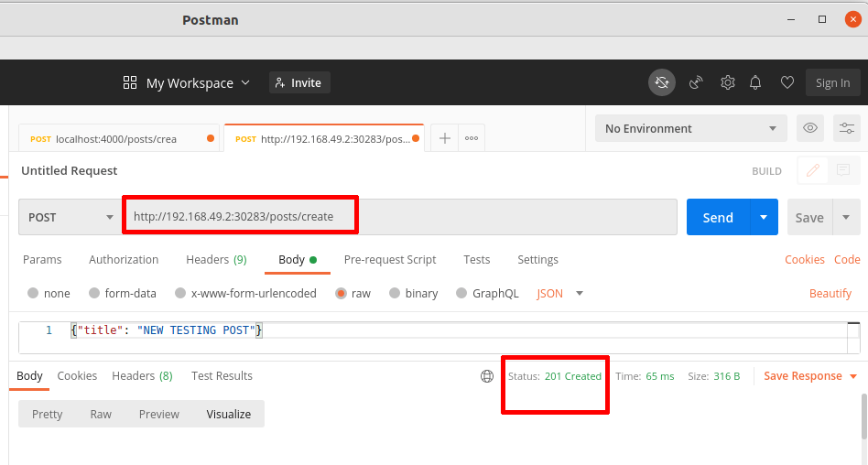Switch response view to Raw

coord(101,414)
